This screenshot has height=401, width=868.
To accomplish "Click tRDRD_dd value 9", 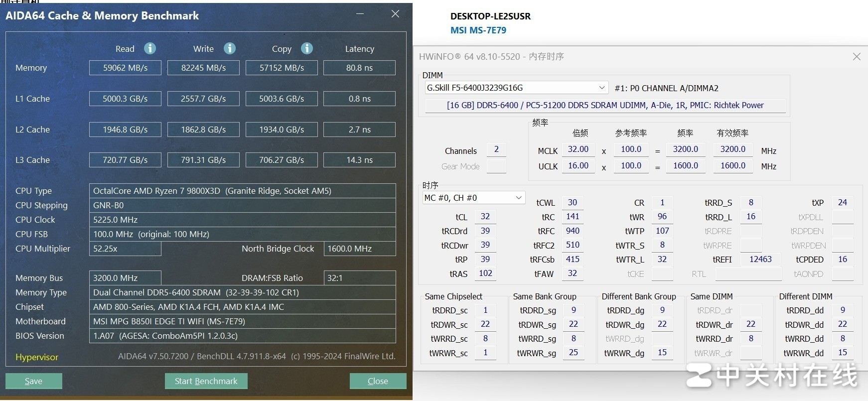I will coord(843,310).
